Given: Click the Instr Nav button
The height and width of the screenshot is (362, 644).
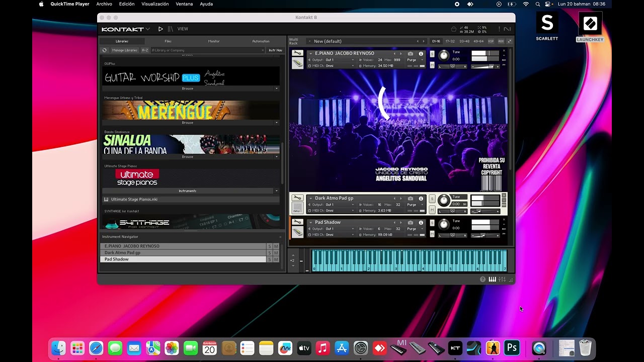Looking at the screenshot, I should pyautogui.click(x=275, y=50).
